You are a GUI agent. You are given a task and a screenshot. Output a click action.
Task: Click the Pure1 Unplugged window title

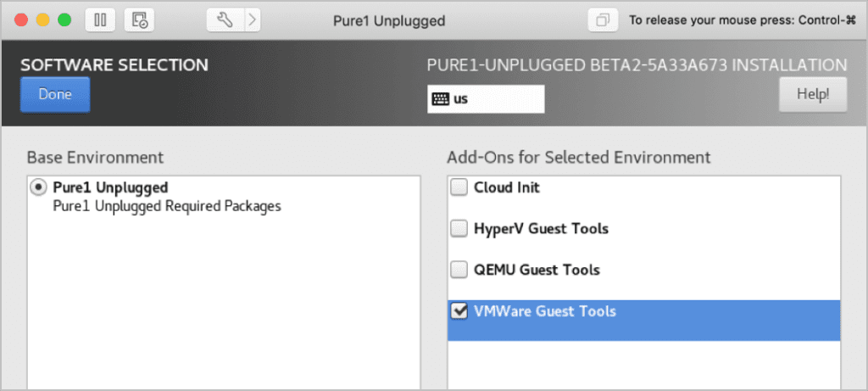click(x=388, y=21)
